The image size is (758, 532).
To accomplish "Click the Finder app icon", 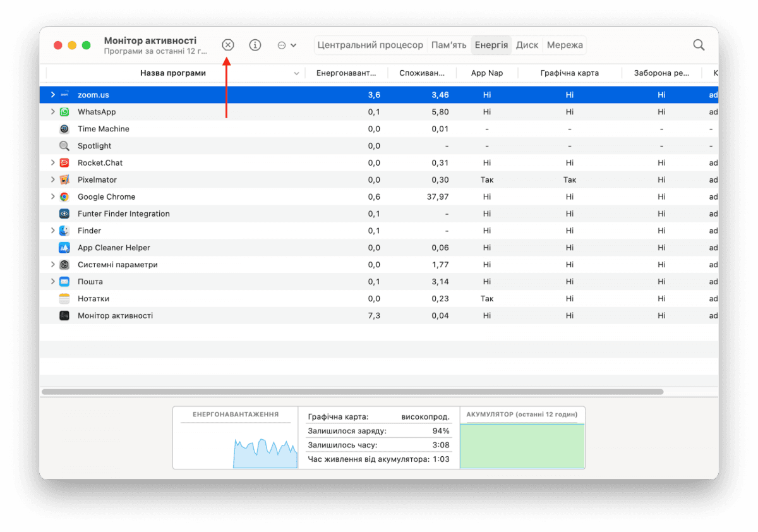I will [64, 231].
